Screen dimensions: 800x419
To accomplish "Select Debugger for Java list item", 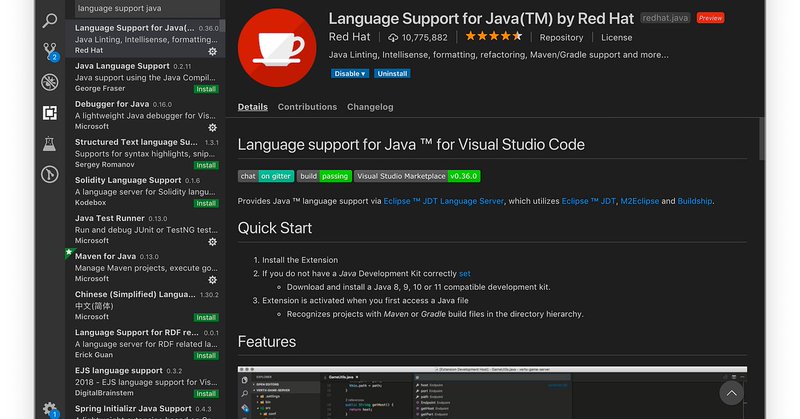I will pos(146,115).
